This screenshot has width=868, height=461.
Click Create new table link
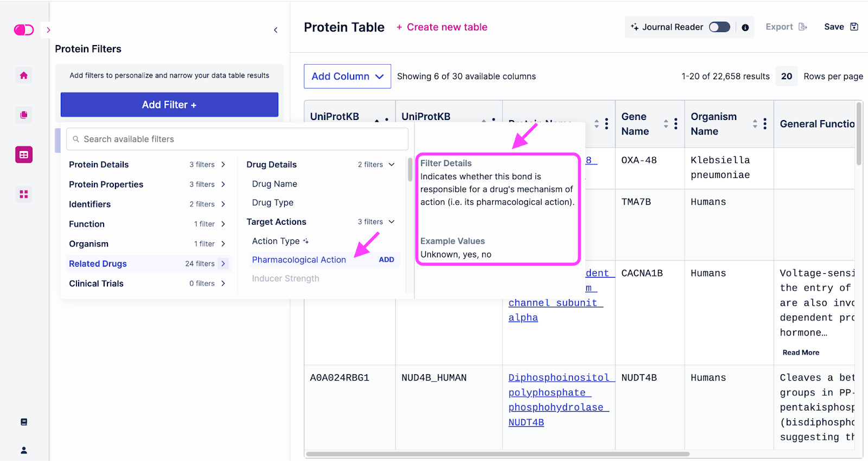(x=442, y=27)
